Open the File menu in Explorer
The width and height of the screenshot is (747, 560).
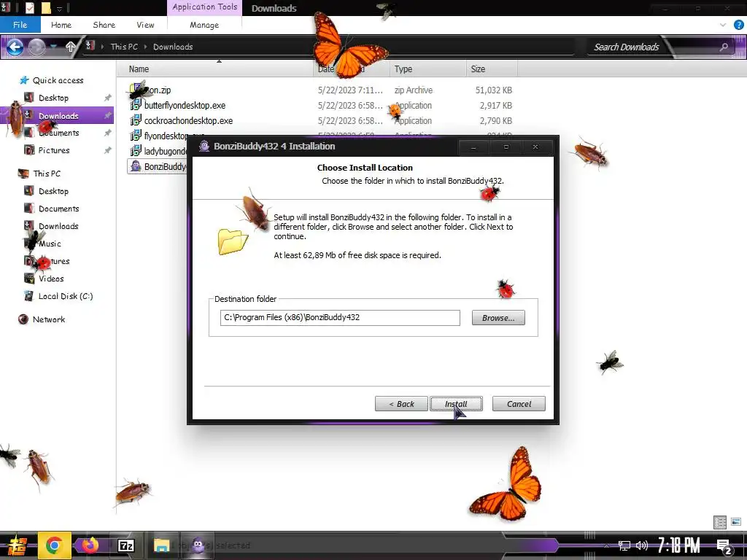[x=20, y=25]
